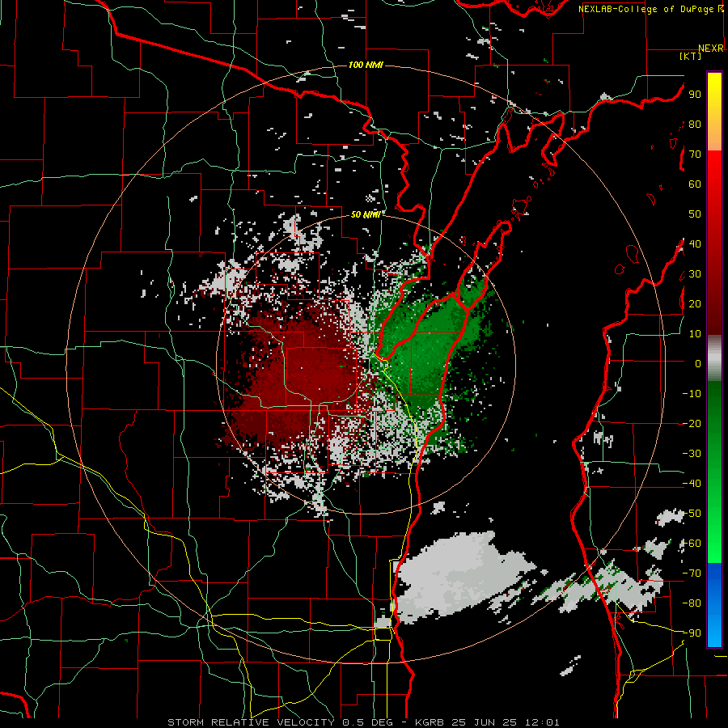The width and height of the screenshot is (728, 728).
Task: Click the -20 value on the velocity scale
Action: [x=692, y=423]
